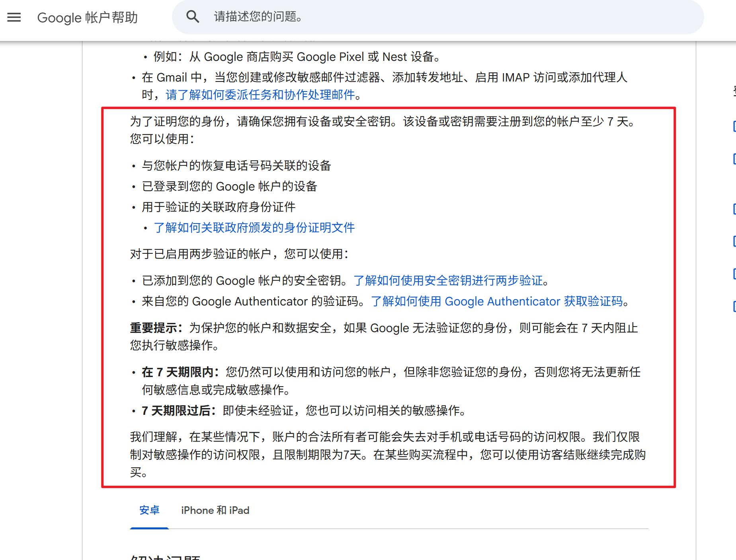The height and width of the screenshot is (560, 736).
Task: Switch to iPhone 和 iPad tab
Action: pos(215,510)
